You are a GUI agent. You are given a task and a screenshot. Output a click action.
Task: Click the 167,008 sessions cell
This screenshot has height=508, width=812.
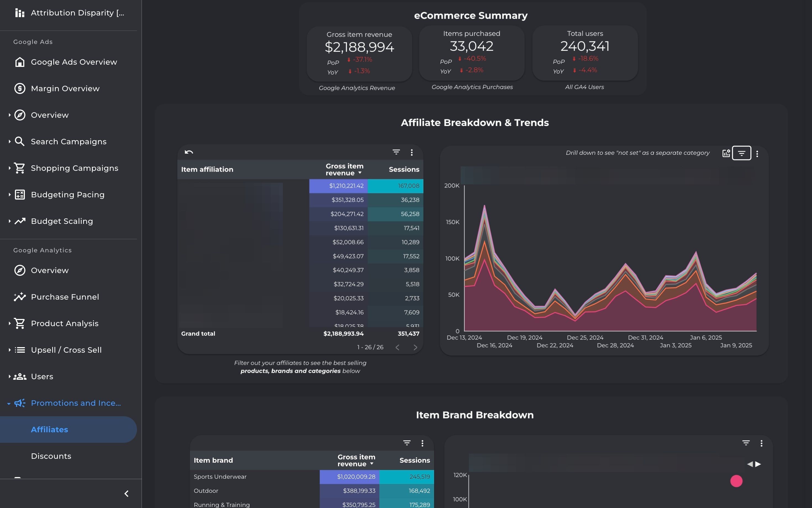(396, 186)
